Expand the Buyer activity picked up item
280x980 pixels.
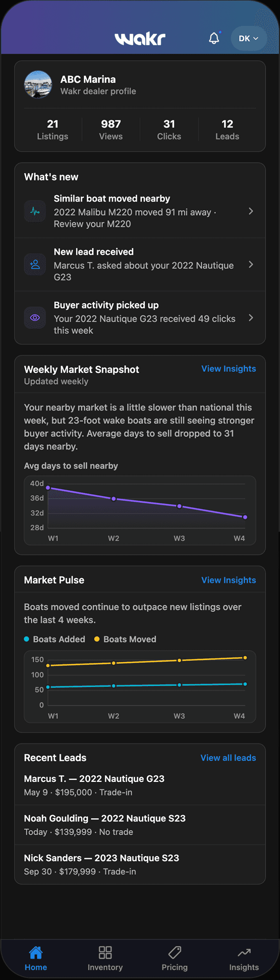140,318
